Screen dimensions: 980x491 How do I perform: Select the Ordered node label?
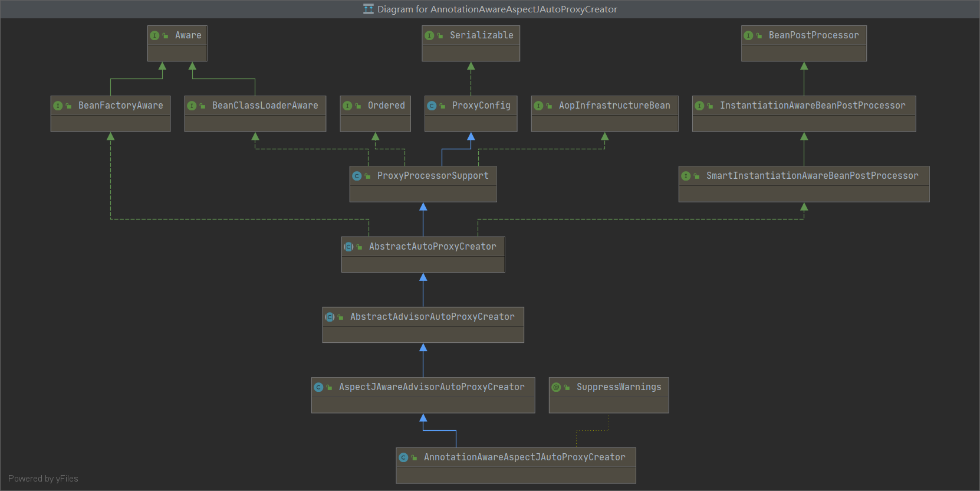[x=387, y=106]
